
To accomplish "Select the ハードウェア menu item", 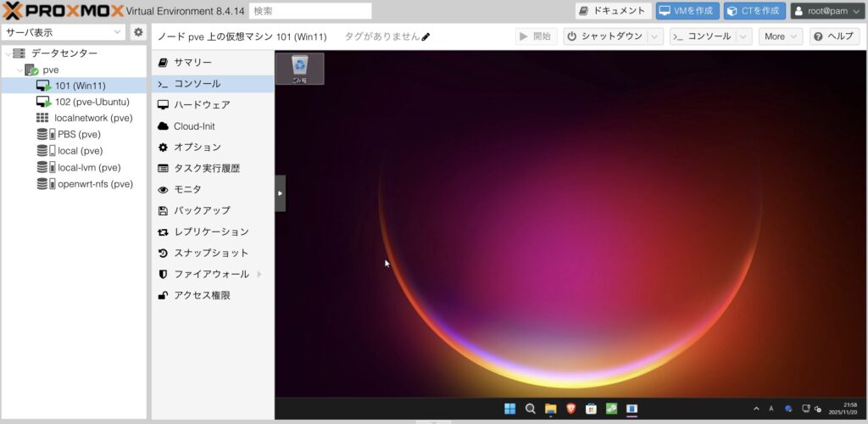I will (202, 104).
